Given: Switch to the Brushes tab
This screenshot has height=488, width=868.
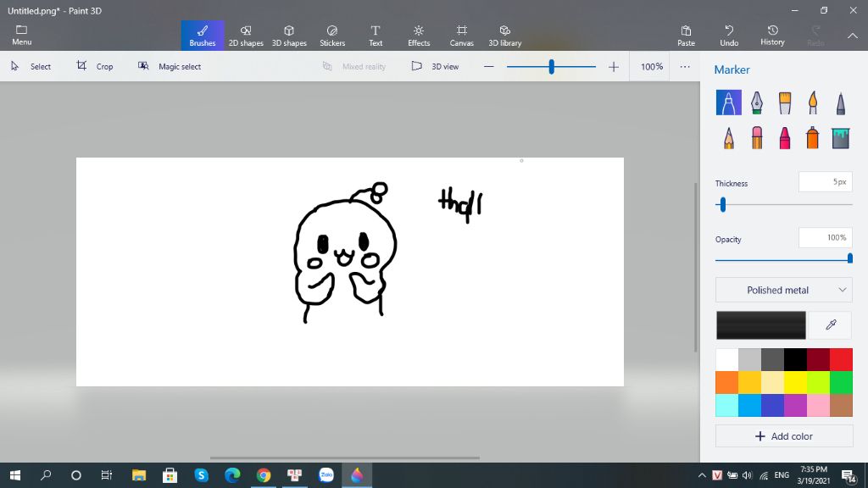Looking at the screenshot, I should click(x=203, y=36).
